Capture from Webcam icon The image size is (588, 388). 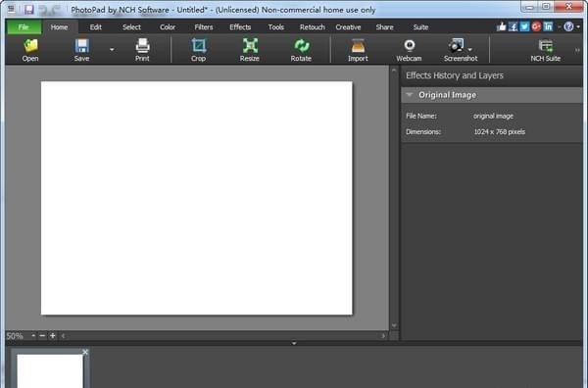[409, 46]
